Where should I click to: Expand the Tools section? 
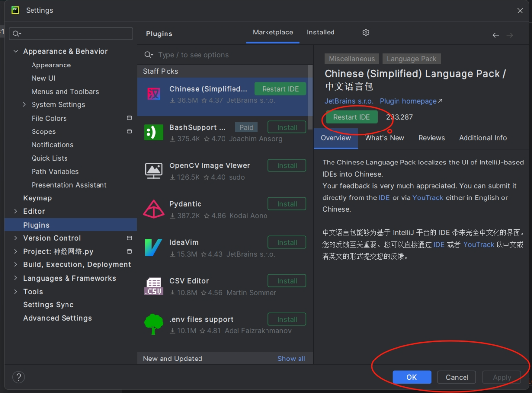coord(16,291)
